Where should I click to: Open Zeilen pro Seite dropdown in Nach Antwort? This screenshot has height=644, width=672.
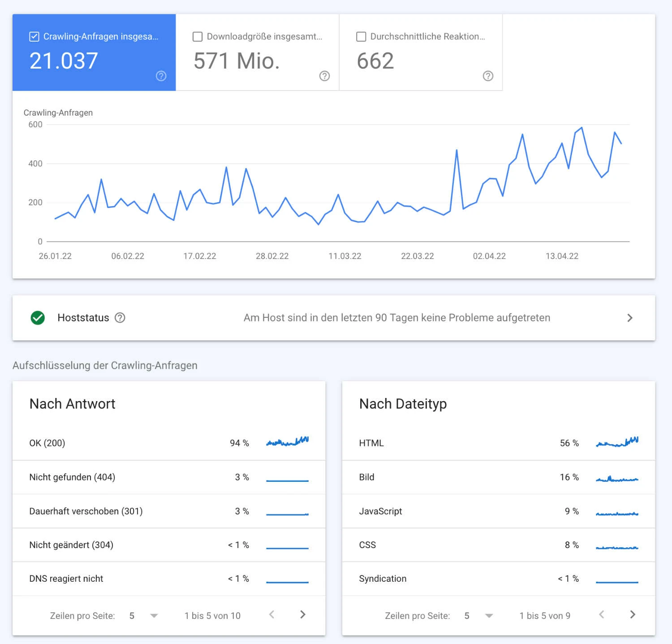point(154,615)
